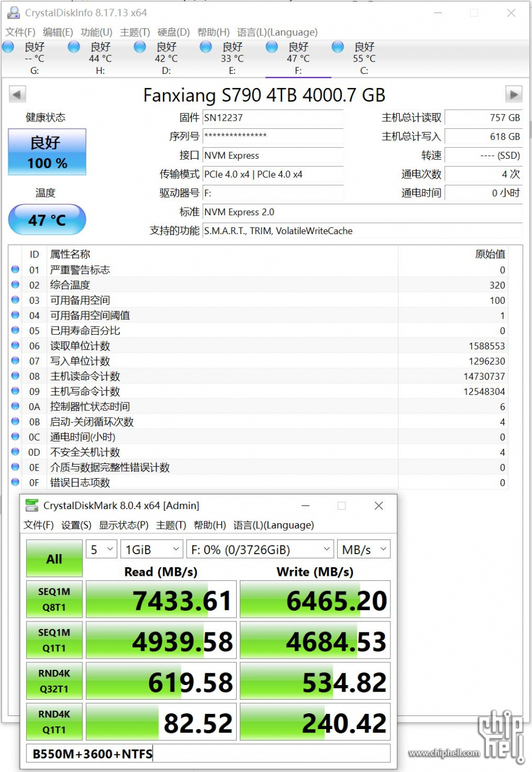
Task: Click health status 良好 100 % button
Action: point(47,152)
